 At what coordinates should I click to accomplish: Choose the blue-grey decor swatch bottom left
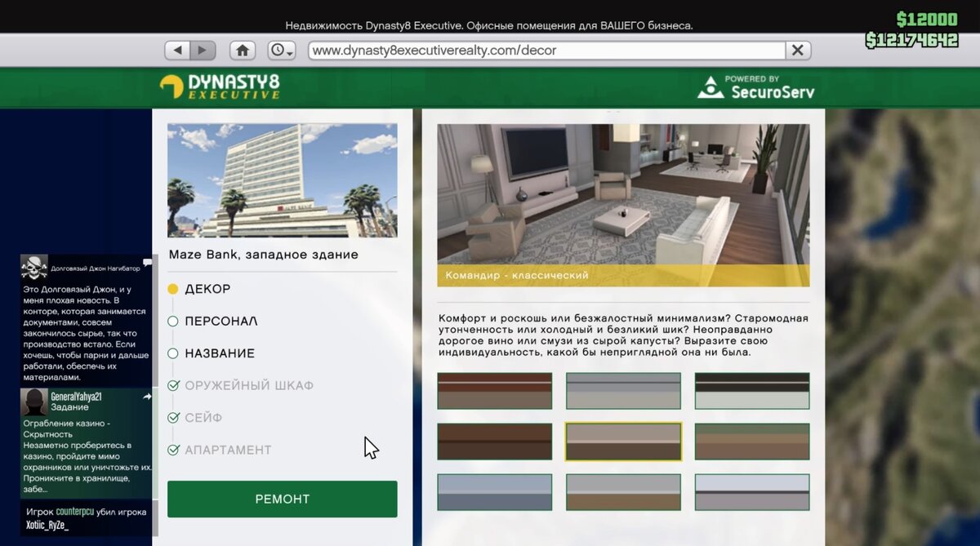(495, 492)
